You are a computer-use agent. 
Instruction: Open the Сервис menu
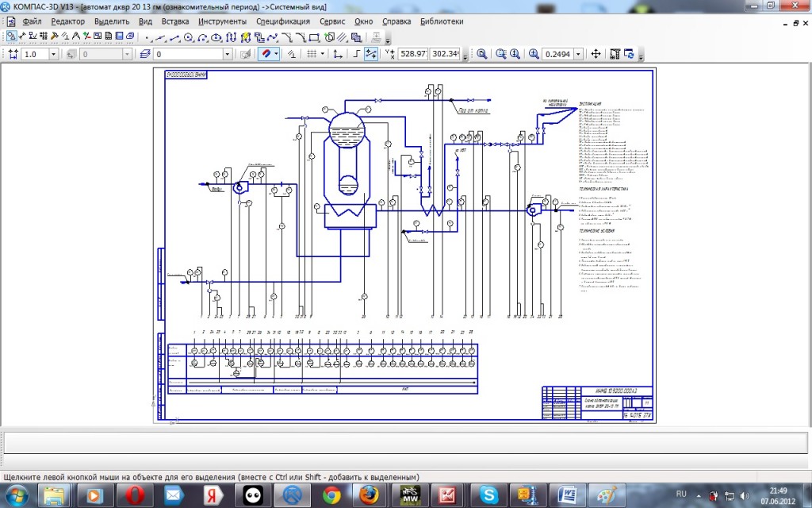coord(332,21)
